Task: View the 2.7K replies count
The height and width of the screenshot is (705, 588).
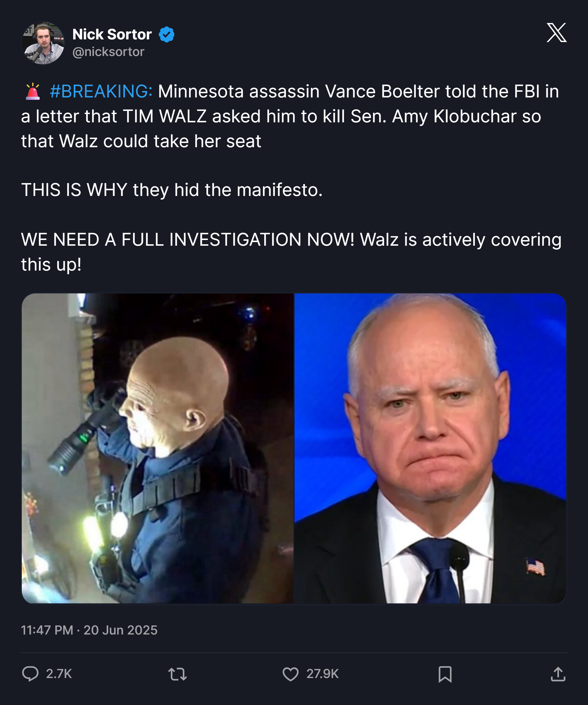Action: [x=59, y=674]
